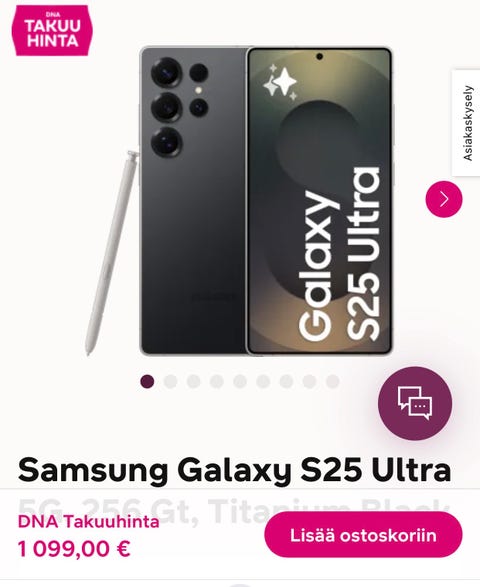
Task: Choose the sixth carousel dot
Action: [263, 381]
